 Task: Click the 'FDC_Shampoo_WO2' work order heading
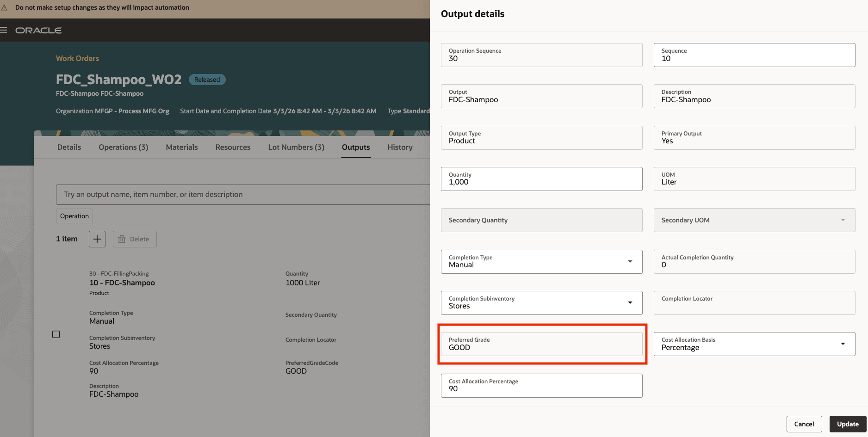[x=118, y=80]
